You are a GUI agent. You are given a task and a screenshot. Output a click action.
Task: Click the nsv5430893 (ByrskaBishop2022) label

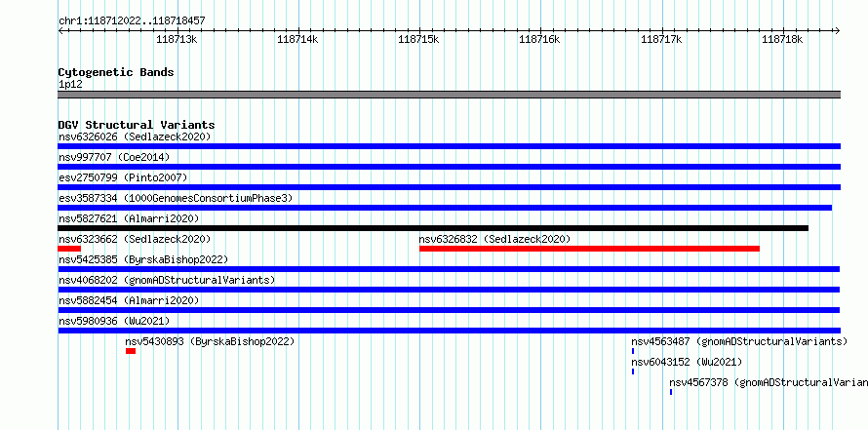(x=210, y=341)
